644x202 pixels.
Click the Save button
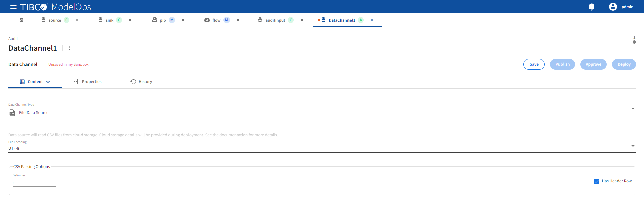pyautogui.click(x=534, y=64)
